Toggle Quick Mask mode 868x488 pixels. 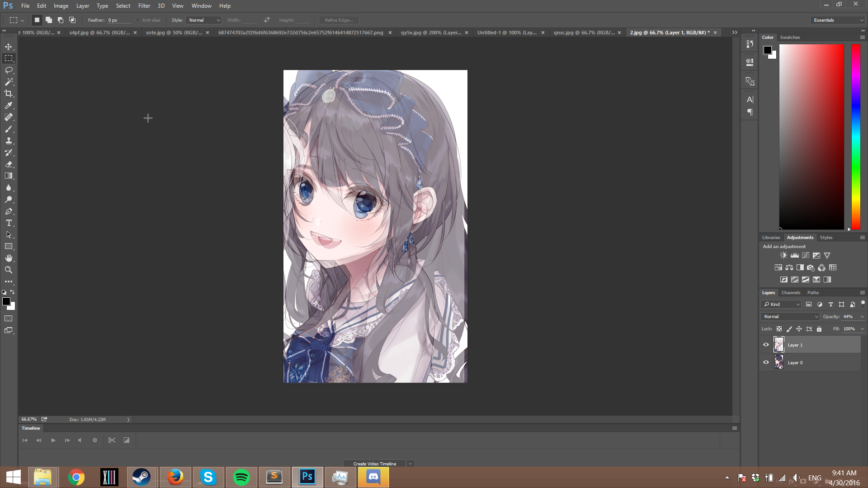[x=9, y=319]
